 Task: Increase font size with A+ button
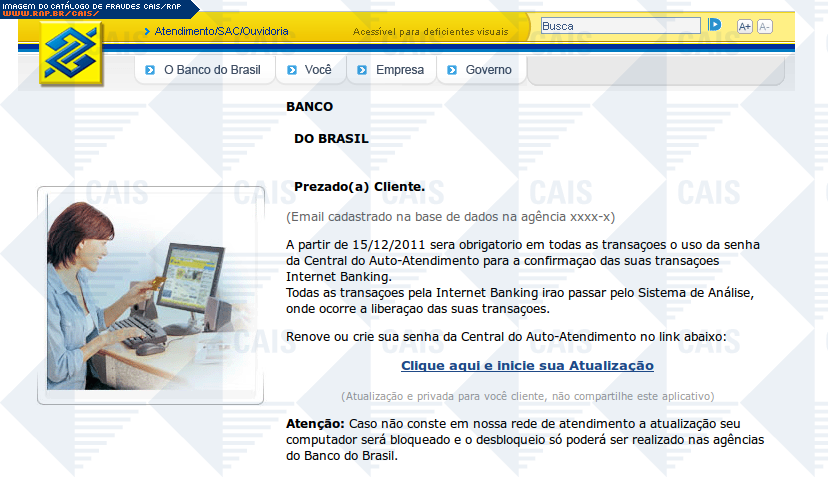[x=744, y=26]
